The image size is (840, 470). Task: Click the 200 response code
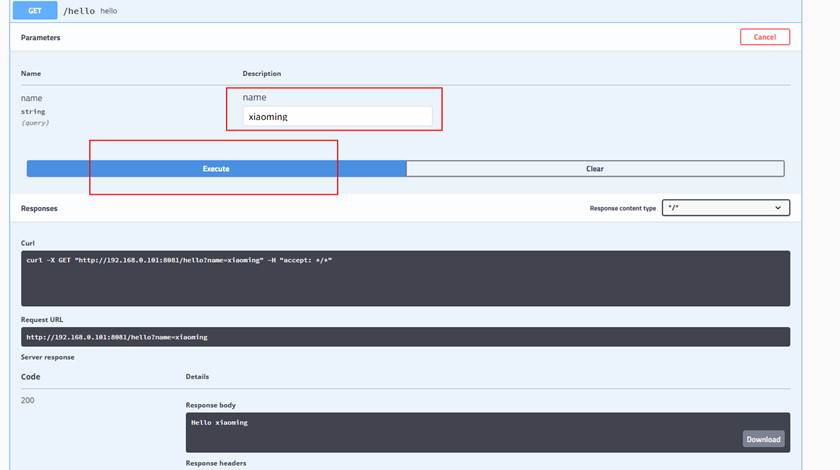(x=27, y=400)
